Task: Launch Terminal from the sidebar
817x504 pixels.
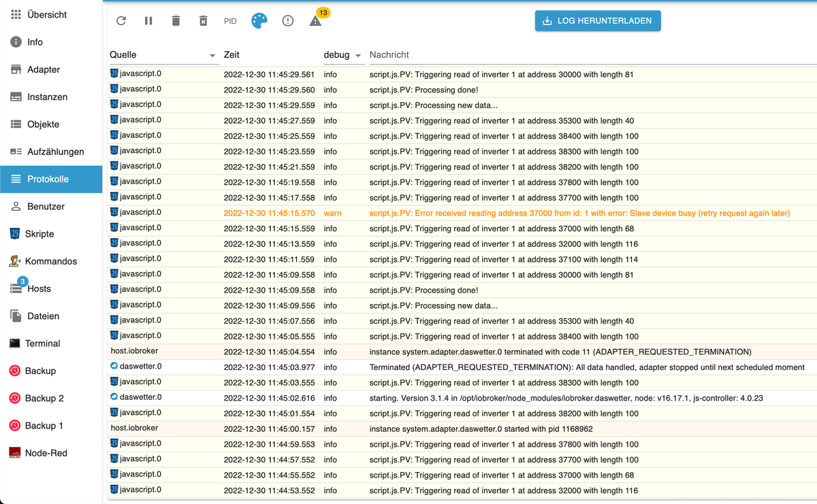Action: [51, 343]
